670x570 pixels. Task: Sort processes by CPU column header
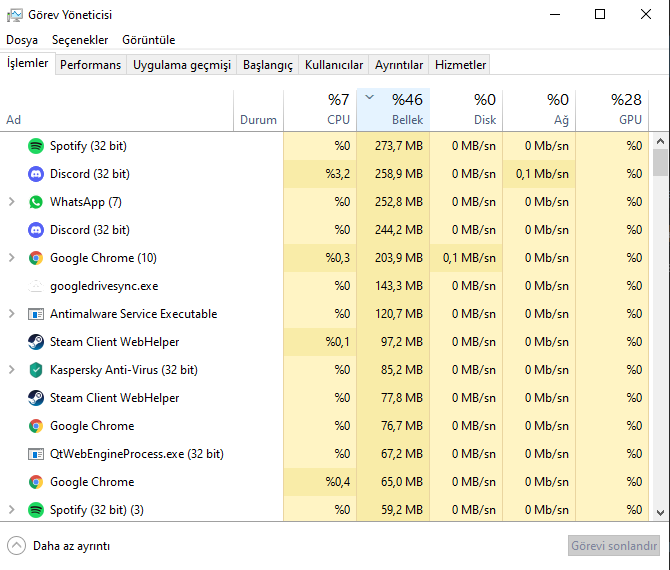pos(320,110)
